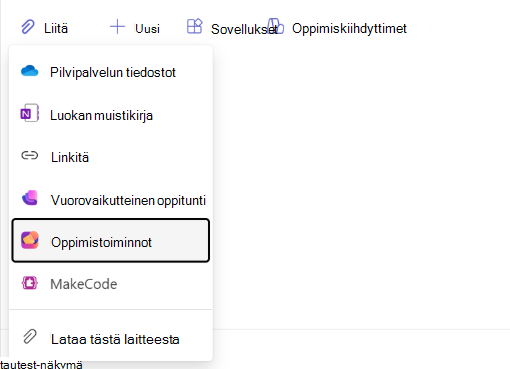Open the Oppimiskiihdyttimet toolbar label
The width and height of the screenshot is (510, 369).
(x=349, y=29)
